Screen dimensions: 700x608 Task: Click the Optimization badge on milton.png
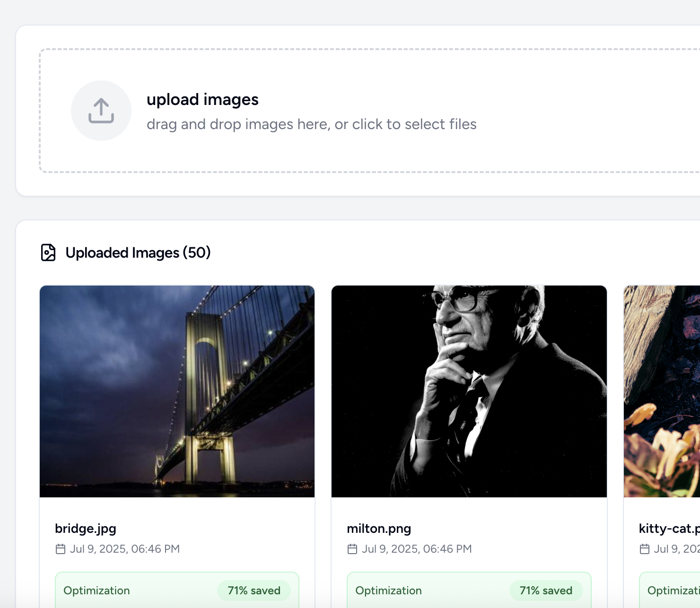coord(388,590)
